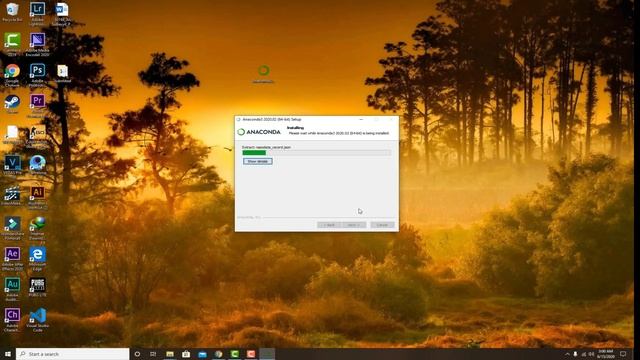The width and height of the screenshot is (640, 360).
Task: Click the microphone icon in the system tray
Action: tap(576, 354)
